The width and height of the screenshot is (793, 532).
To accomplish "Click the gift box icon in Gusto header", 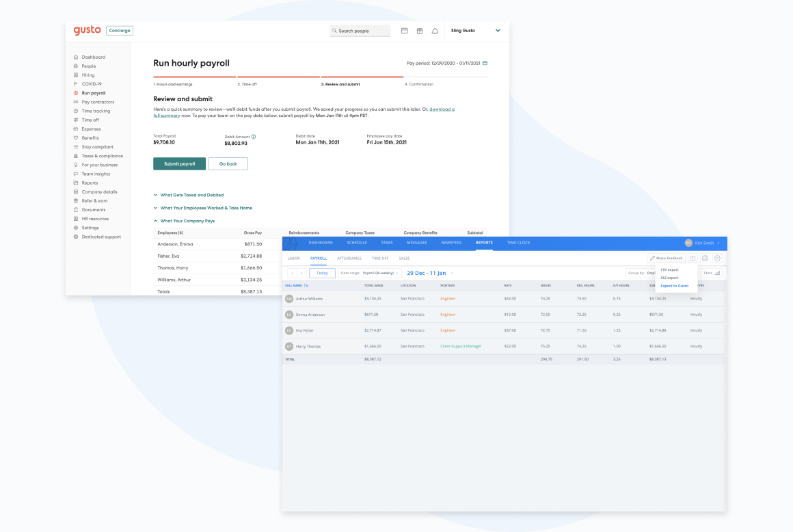I will (420, 31).
